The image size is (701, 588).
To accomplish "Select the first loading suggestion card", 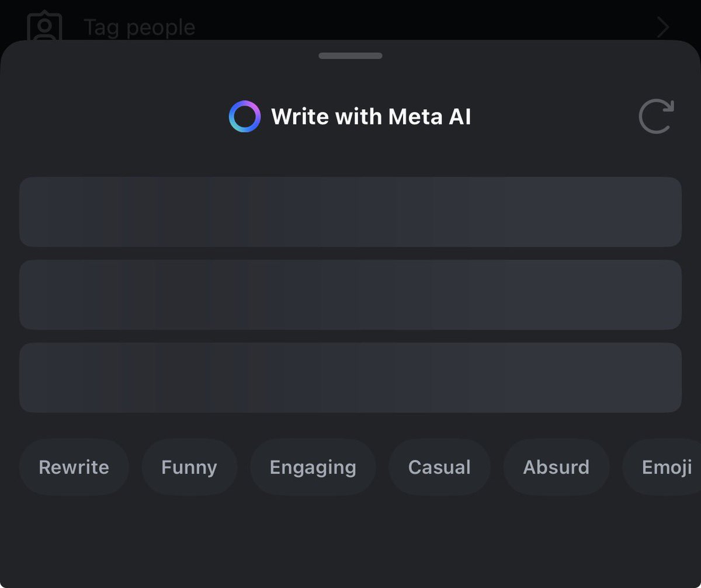I will tap(350, 212).
